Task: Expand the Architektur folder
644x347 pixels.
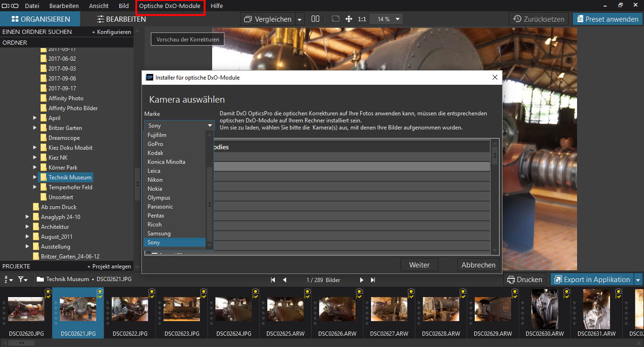Action: tap(27, 226)
